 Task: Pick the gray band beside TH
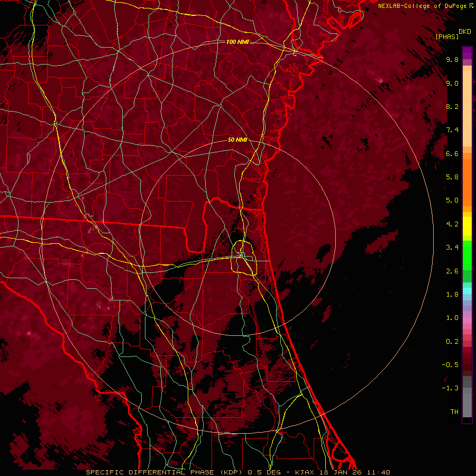pos(467,407)
